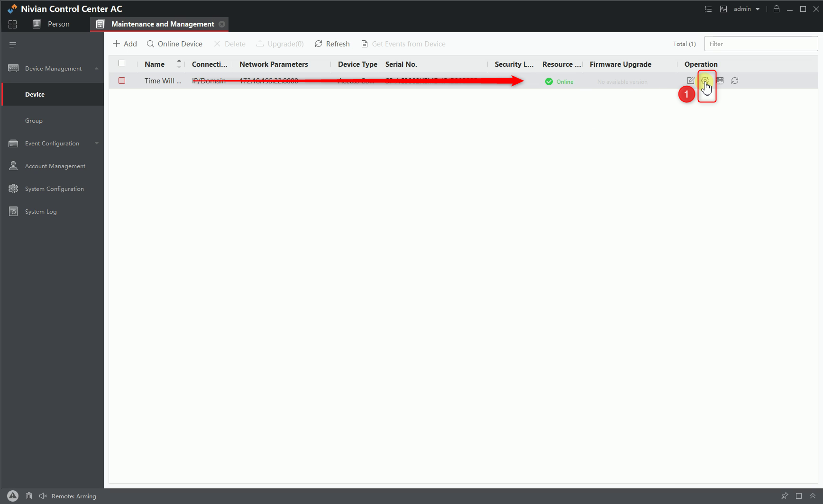Click the Serial No. column header
The image size is (823, 504).
point(401,64)
